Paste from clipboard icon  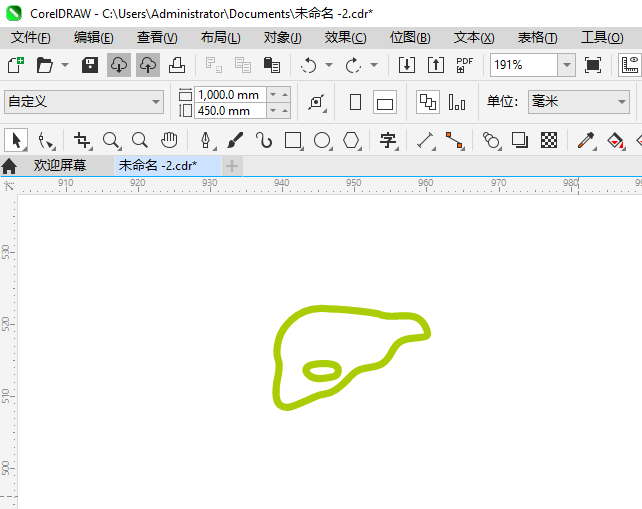pyautogui.click(x=272, y=65)
